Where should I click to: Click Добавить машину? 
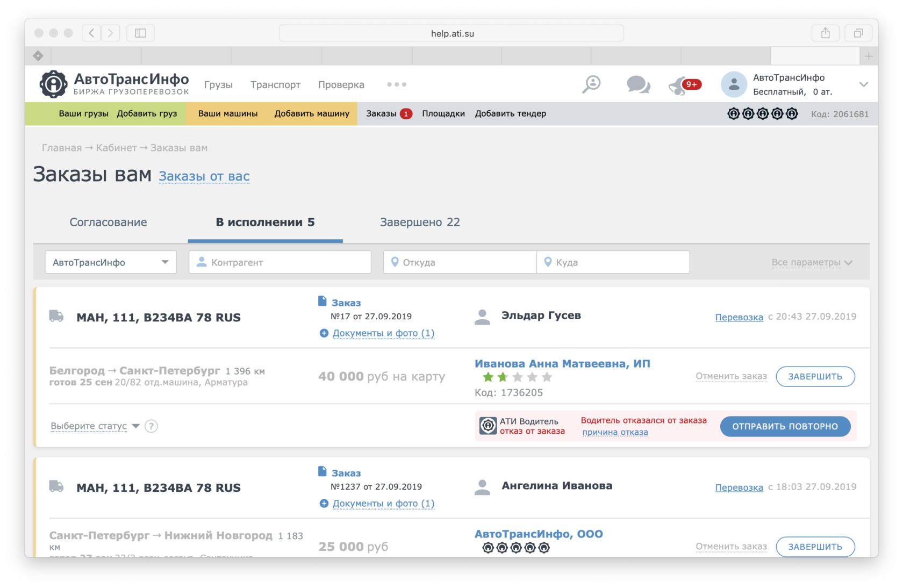[x=312, y=113]
